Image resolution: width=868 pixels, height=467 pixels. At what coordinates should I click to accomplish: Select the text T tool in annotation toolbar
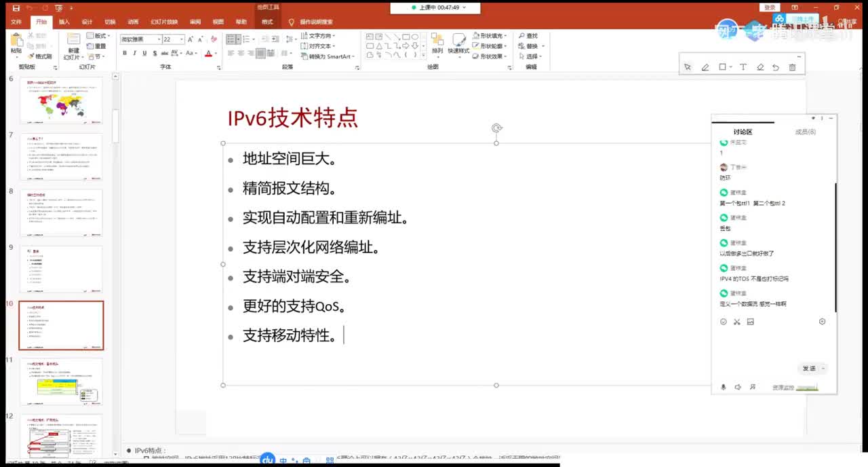743,67
